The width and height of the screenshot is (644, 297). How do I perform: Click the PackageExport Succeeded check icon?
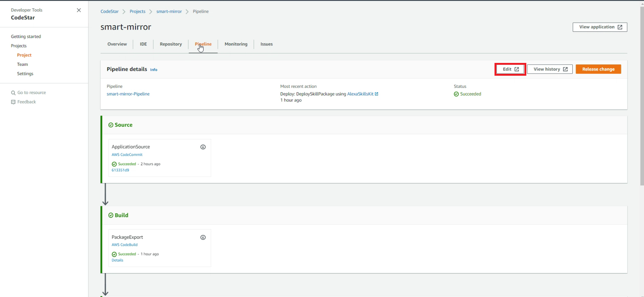[114, 254]
